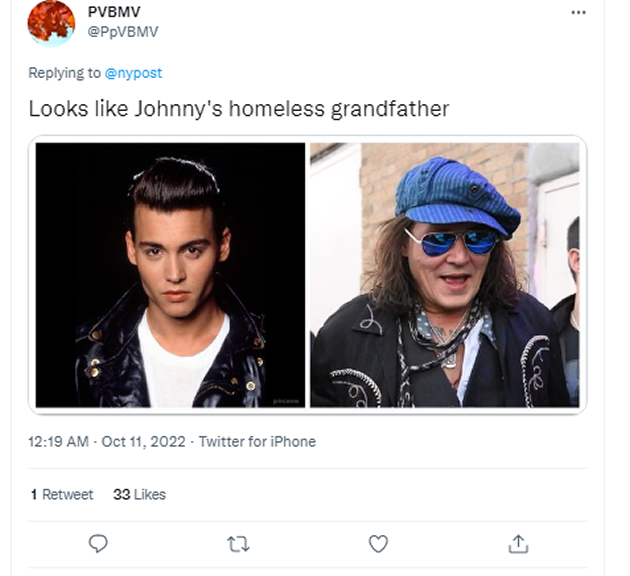Image resolution: width=630 pixels, height=576 pixels.
Task: Click the PVBMV display name
Action: click(114, 12)
